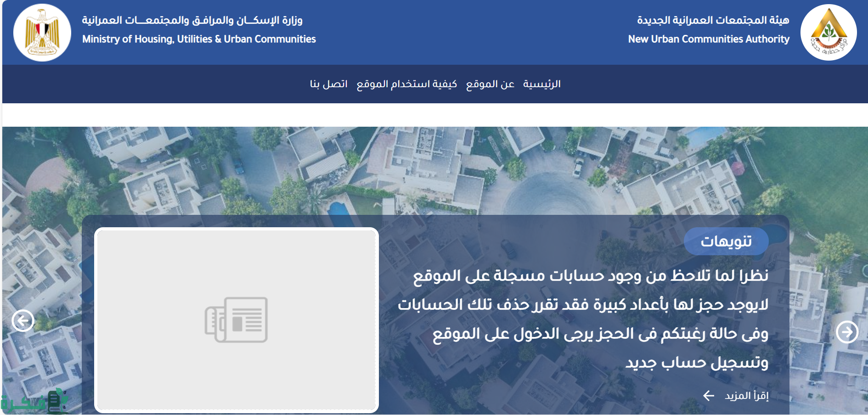The width and height of the screenshot is (868, 415).
Task: Click the Egyptian eagle emblem logo
Action: 42,33
